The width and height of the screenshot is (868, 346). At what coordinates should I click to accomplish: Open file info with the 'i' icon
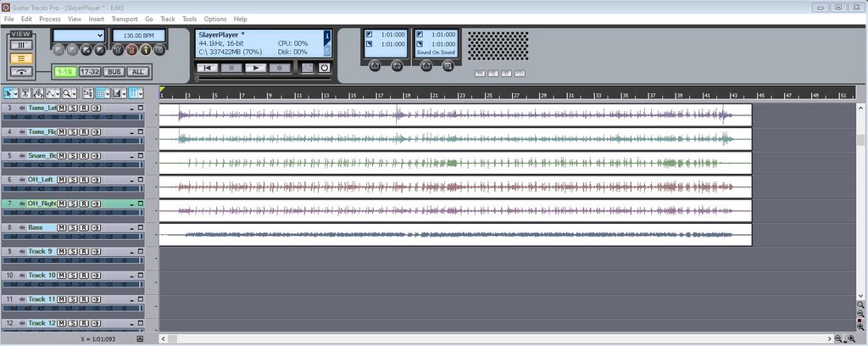pos(327,36)
